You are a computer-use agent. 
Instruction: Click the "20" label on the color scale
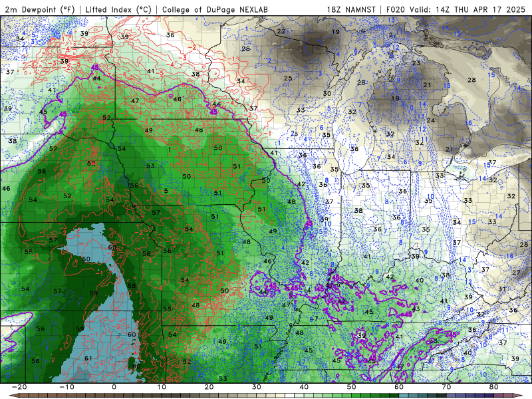(209, 387)
